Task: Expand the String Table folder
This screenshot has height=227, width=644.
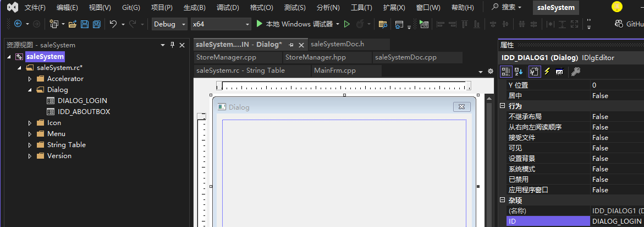Action: 30,145
